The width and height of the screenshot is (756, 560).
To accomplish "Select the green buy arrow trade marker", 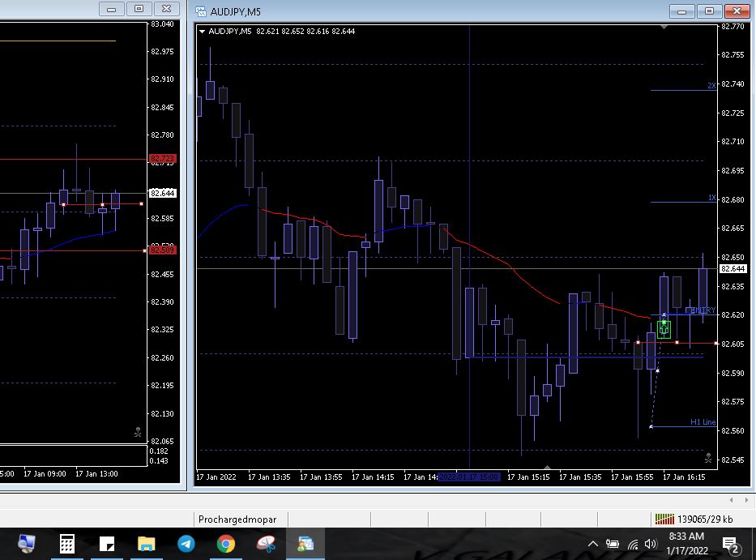I will [x=664, y=329].
